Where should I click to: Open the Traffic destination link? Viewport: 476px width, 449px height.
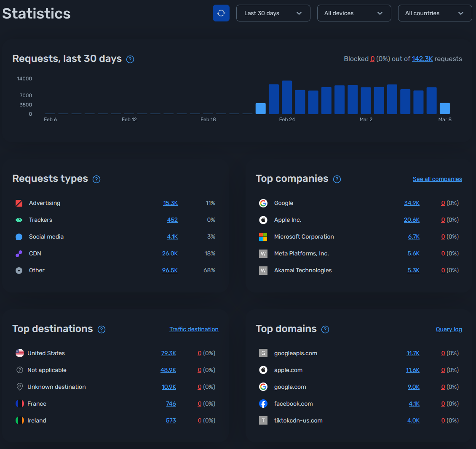point(194,329)
